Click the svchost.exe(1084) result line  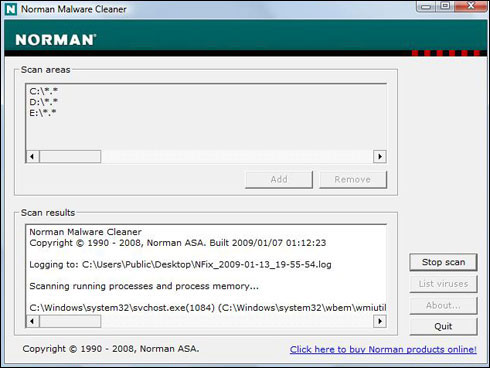(x=208, y=308)
